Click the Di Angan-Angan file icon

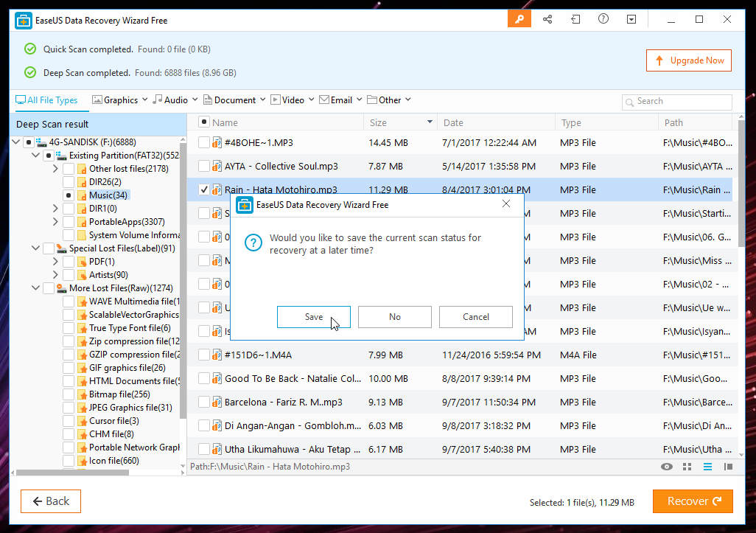tap(217, 426)
